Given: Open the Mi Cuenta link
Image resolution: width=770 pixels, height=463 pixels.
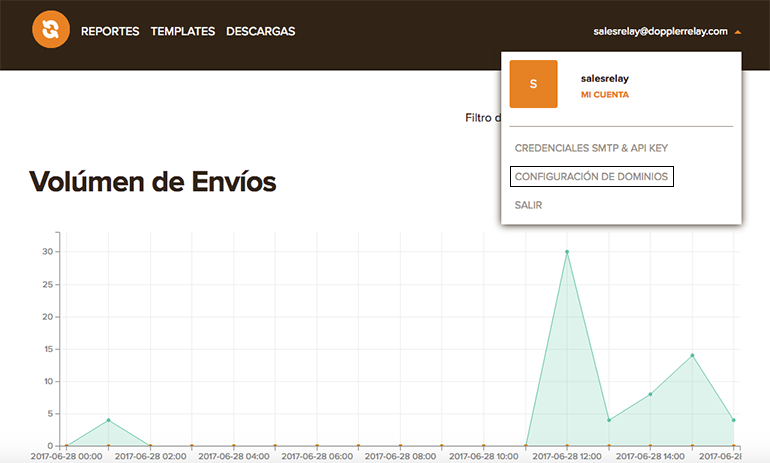Looking at the screenshot, I should pos(605,95).
